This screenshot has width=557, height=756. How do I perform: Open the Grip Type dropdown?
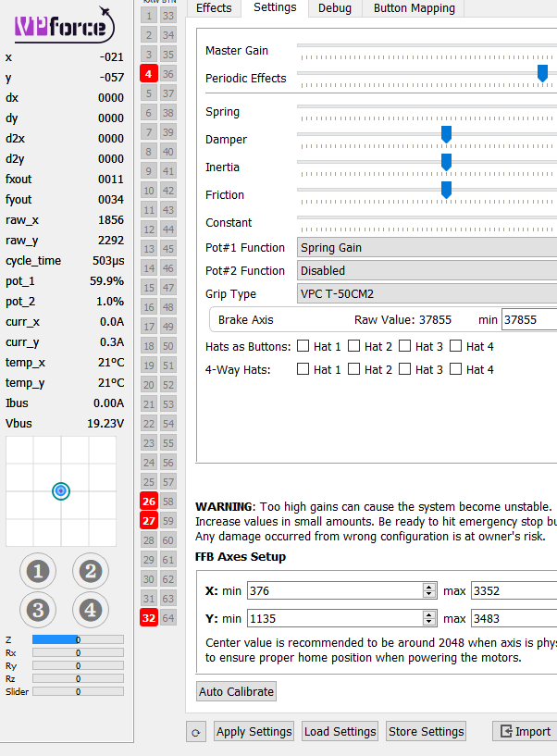tap(427, 293)
